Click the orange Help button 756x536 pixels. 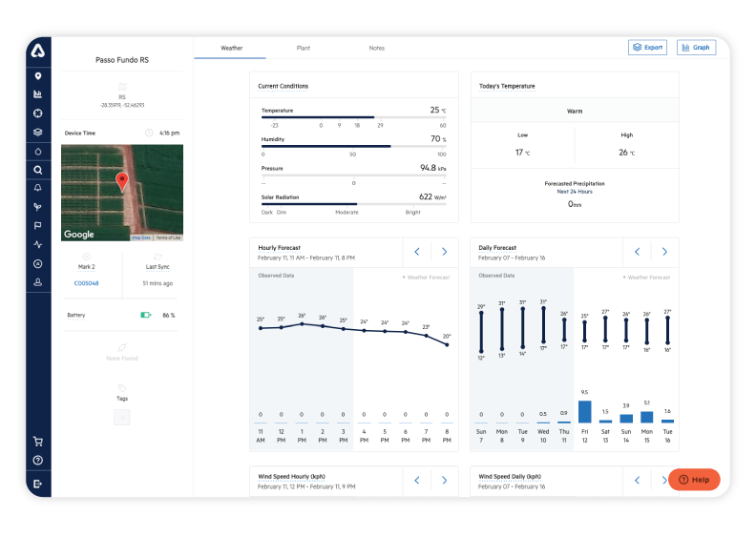pyautogui.click(x=694, y=480)
